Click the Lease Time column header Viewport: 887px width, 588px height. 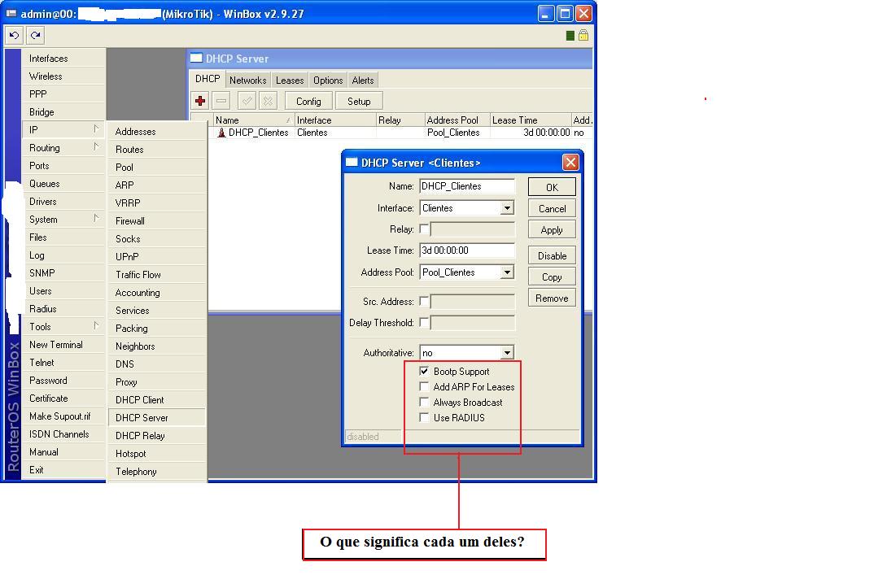[531, 120]
